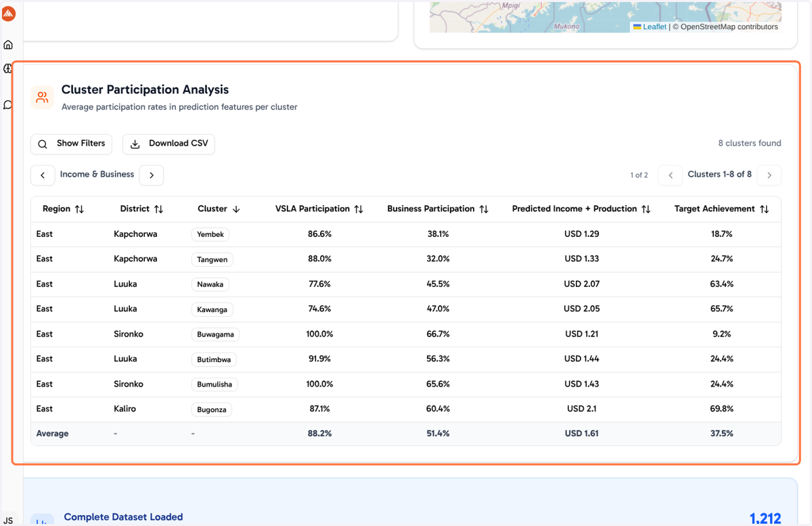
Task: Select the Buwagama cluster tag
Action: click(x=215, y=334)
